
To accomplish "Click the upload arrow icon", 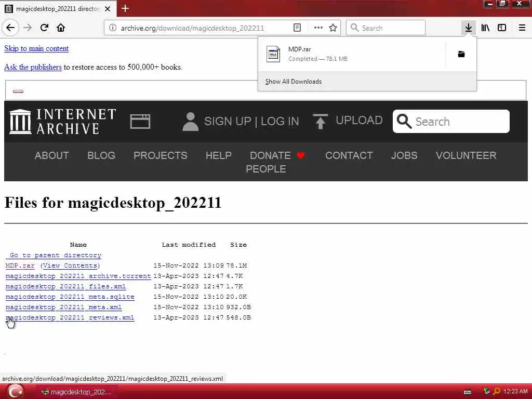I will 320,122.
